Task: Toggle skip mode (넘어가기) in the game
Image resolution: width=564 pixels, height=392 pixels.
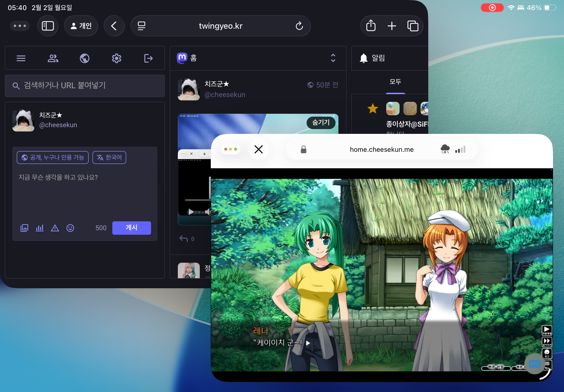Action: coord(547,342)
